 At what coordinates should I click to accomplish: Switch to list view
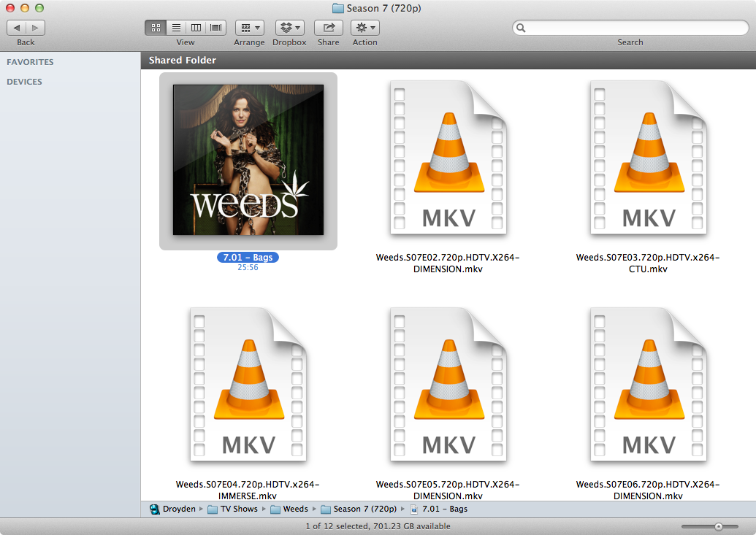(177, 28)
